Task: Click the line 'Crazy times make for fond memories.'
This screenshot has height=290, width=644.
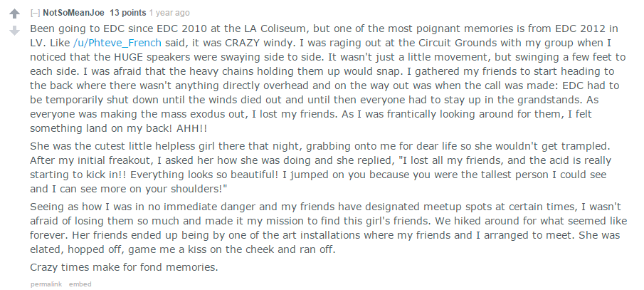Action: point(124,267)
